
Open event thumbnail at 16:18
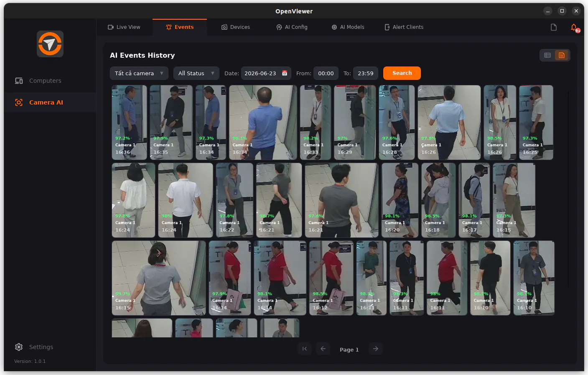tap(439, 200)
